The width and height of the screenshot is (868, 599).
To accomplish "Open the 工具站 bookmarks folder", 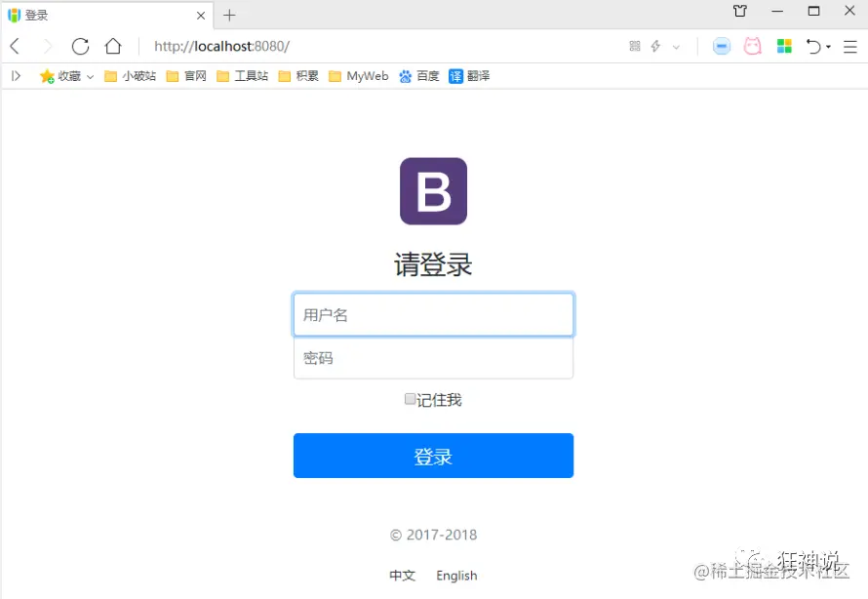I will 250,76.
